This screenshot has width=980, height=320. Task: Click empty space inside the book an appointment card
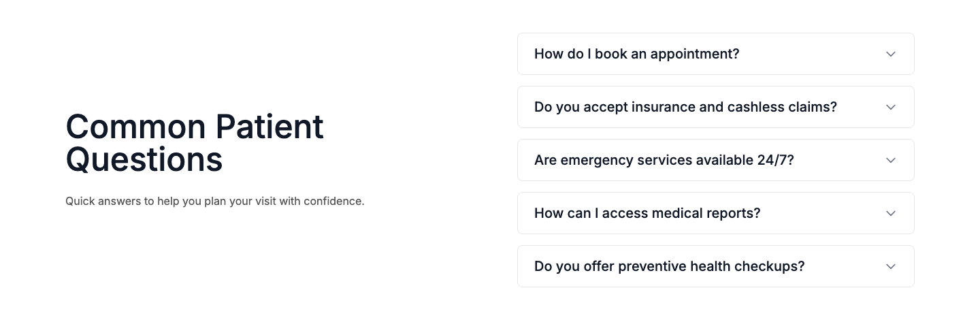[810, 54]
